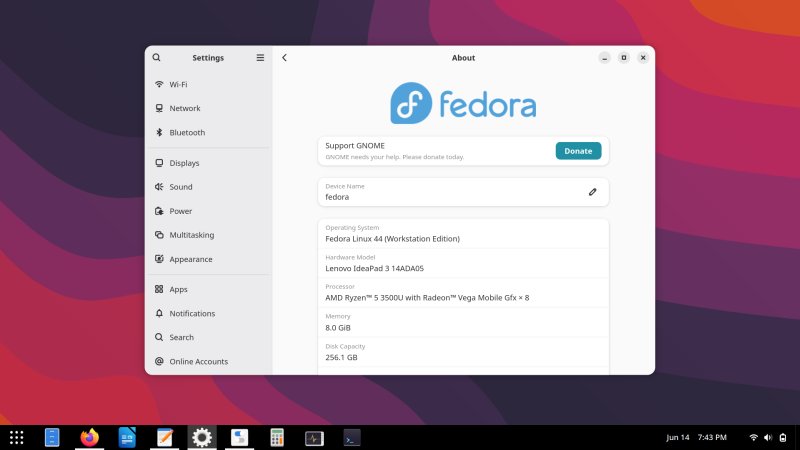Open the toggle-switch Tweaks app in taskbar
The height and width of the screenshot is (450, 800).
tap(239, 437)
